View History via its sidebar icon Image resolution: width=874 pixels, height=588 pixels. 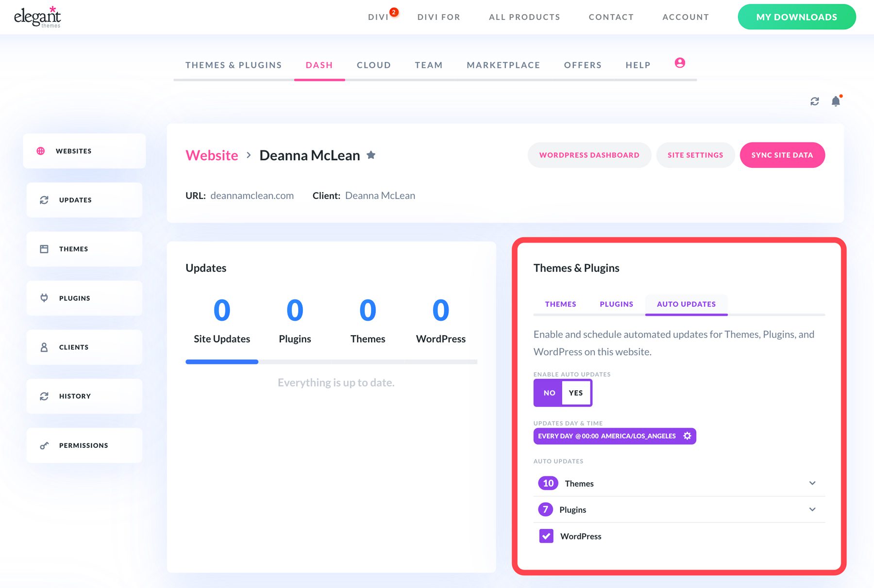(x=44, y=396)
